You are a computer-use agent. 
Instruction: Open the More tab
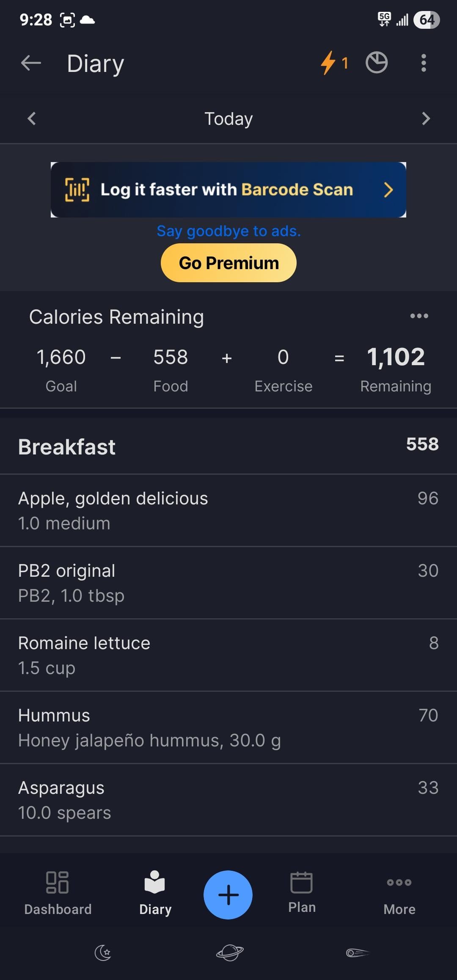point(399,893)
